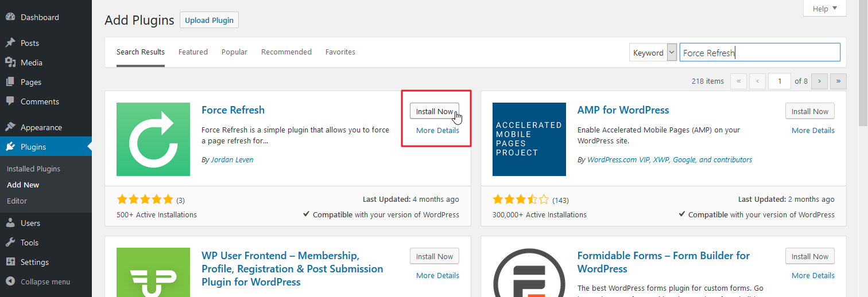Open plugin Editor submenu item
The image size is (868, 297).
(17, 201)
